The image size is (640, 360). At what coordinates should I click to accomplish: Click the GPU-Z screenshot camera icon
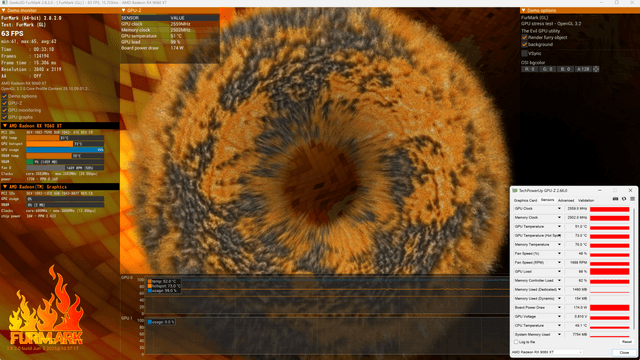(616, 199)
